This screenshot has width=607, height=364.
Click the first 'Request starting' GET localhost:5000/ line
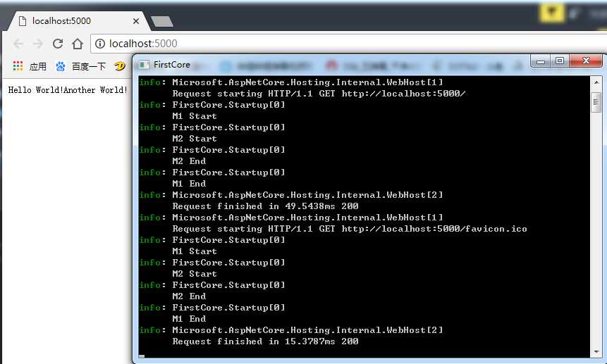tap(319, 94)
